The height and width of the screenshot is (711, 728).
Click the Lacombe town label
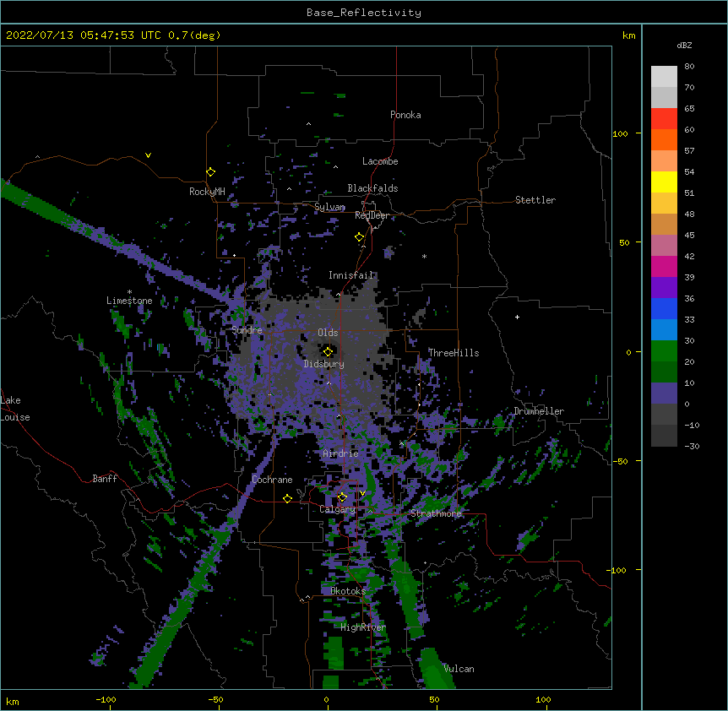click(x=380, y=161)
